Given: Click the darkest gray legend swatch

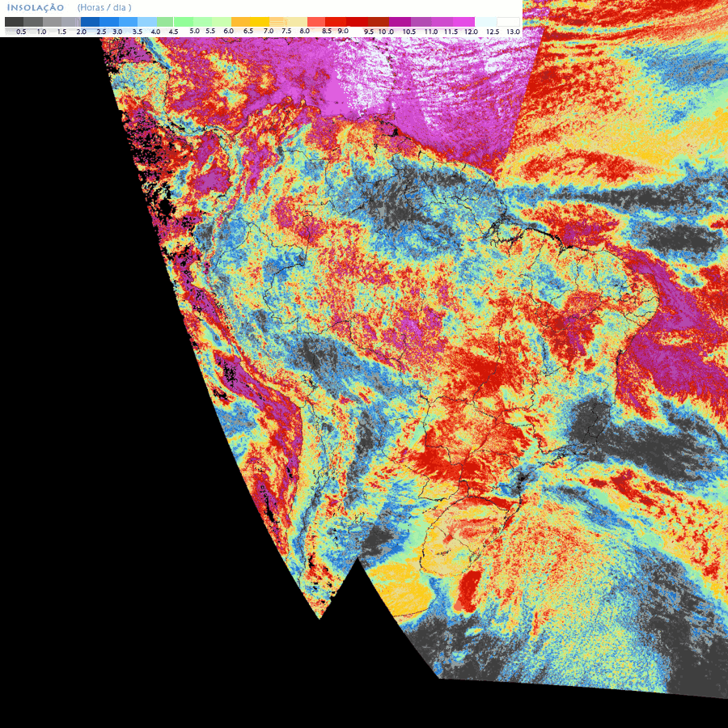Looking at the screenshot, I should (x=15, y=22).
